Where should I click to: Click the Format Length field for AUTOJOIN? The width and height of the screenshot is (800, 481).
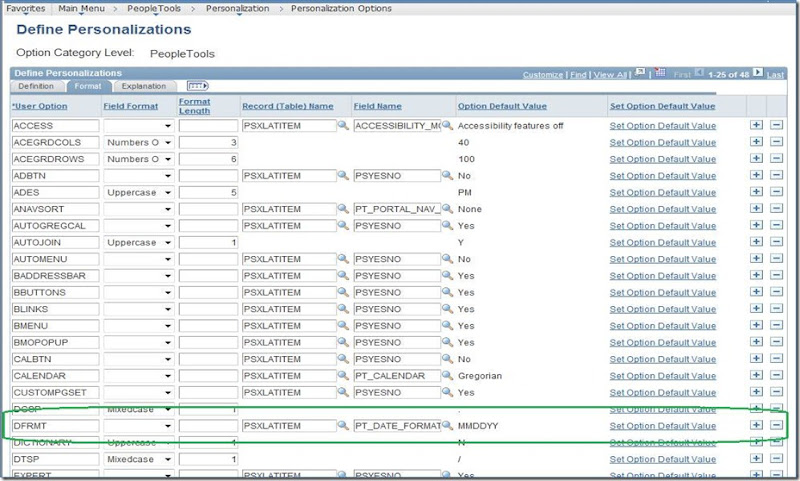tap(208, 243)
